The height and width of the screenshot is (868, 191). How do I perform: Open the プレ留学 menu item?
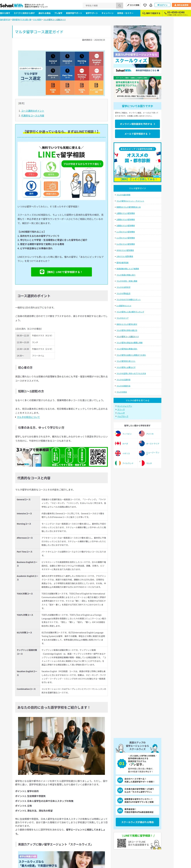(x=58, y=13)
